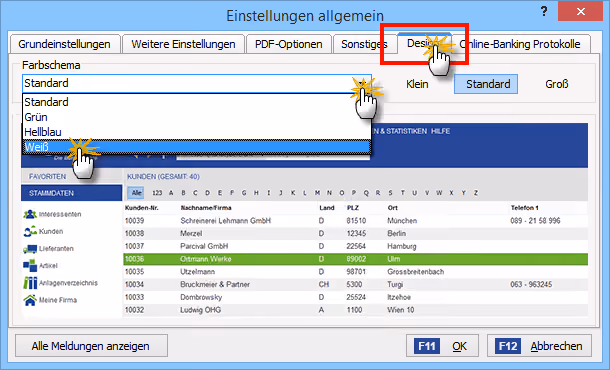
Task: Click the Nachname/Firma column header
Action: [x=206, y=208]
